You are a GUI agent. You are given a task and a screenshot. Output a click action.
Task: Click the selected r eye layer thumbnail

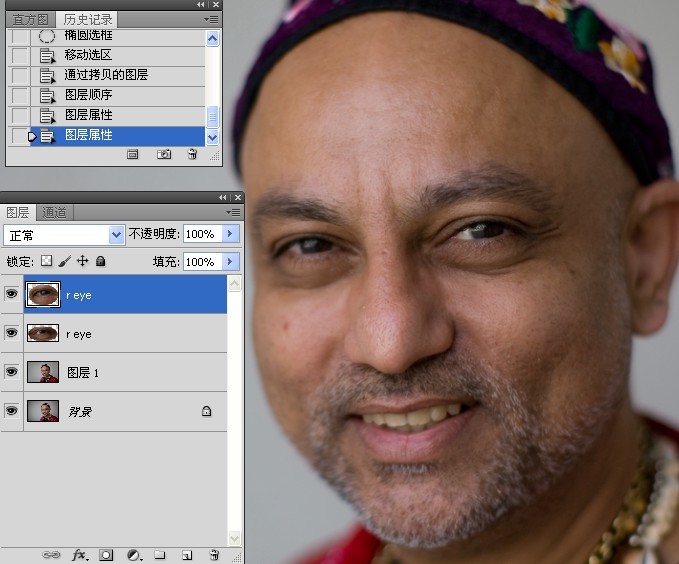pyautogui.click(x=43, y=294)
